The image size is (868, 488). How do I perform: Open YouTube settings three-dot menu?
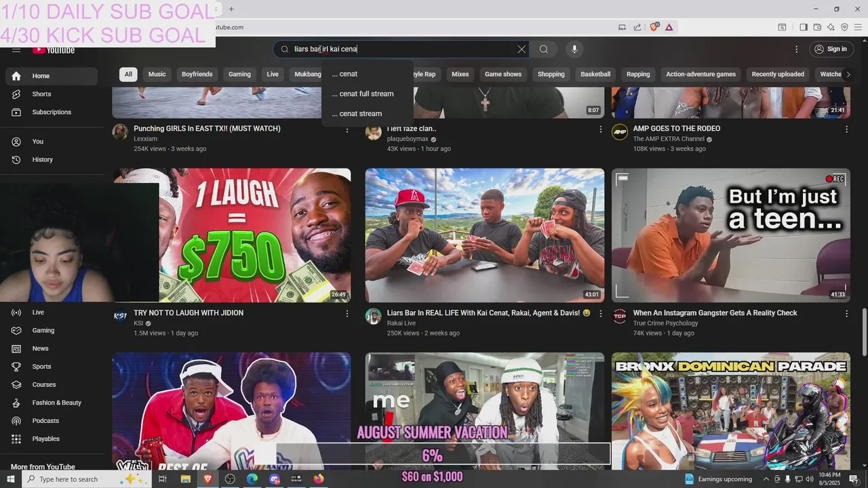click(796, 49)
